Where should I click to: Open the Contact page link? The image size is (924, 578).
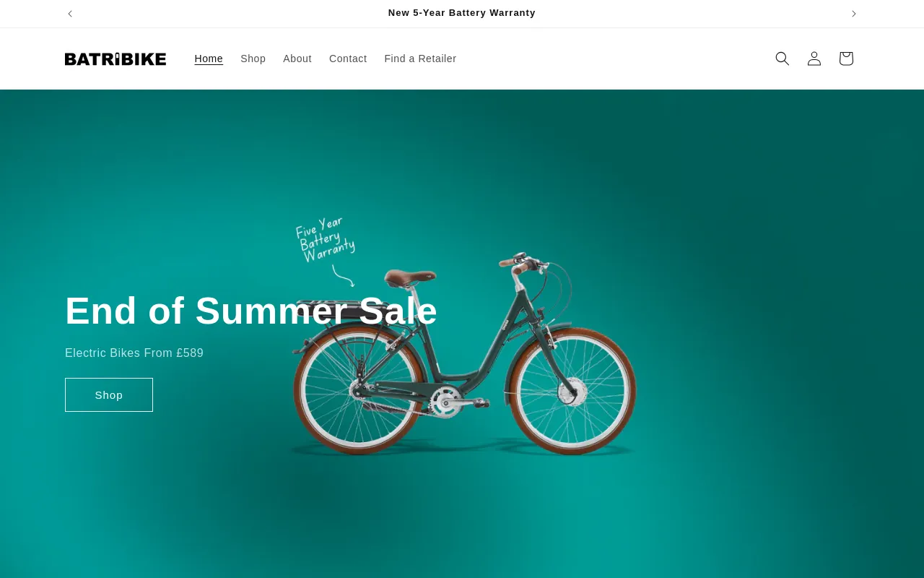coord(348,59)
